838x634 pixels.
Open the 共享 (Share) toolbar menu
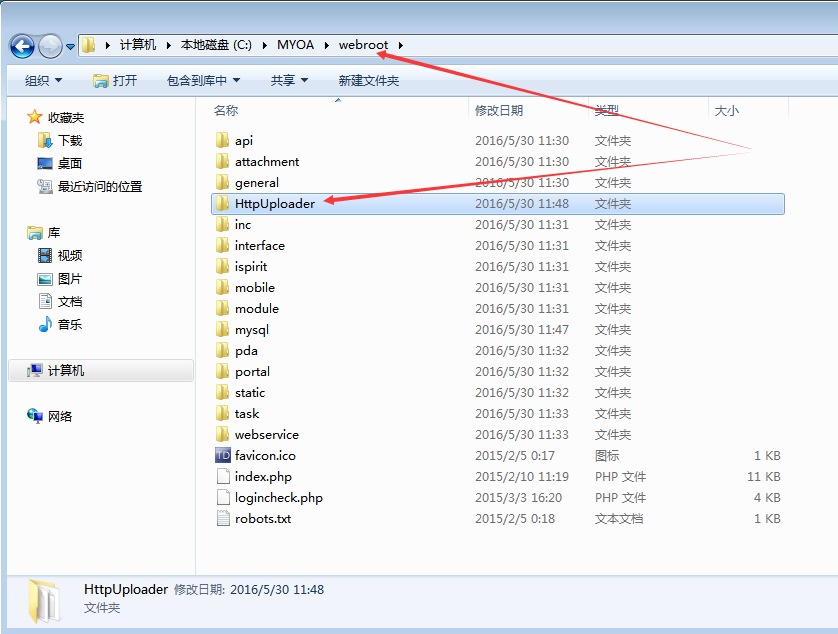pos(289,81)
